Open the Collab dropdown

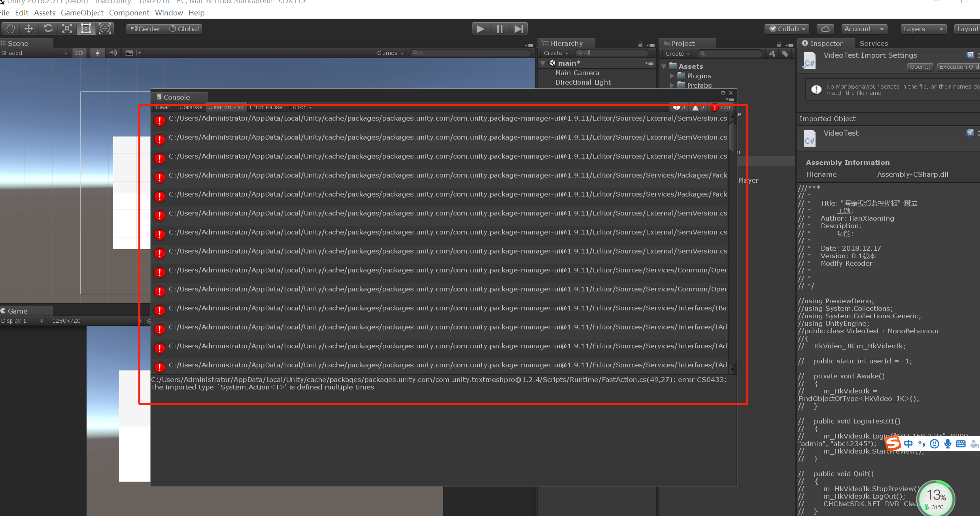(x=787, y=29)
